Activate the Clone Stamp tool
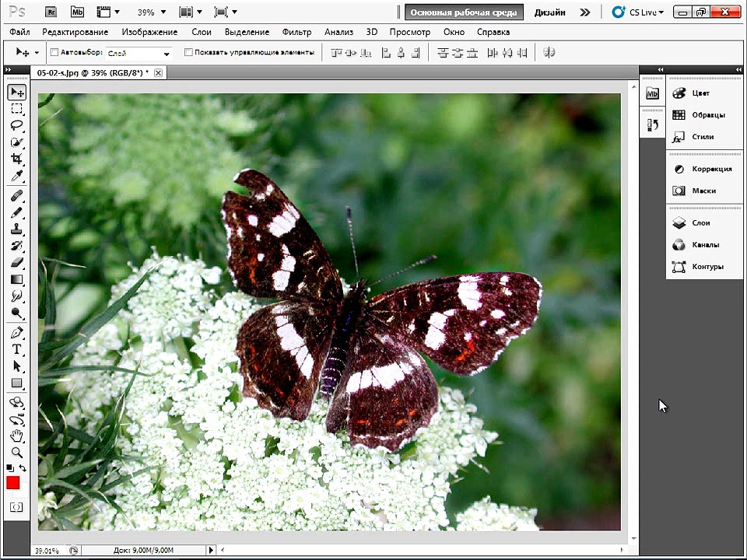Screen dimensions: 747x560 pos(16,229)
